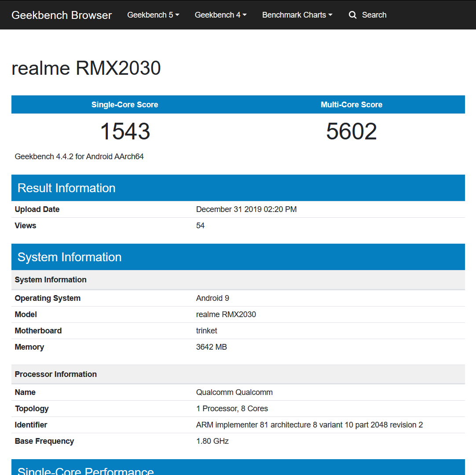Image resolution: width=476 pixels, height=475 pixels.
Task: Click the Search text link in navbar
Action: 374,15
